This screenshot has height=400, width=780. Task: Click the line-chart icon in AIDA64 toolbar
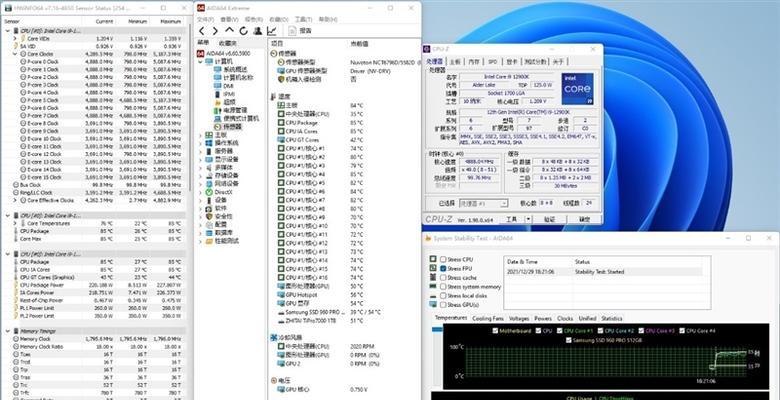tap(272, 31)
